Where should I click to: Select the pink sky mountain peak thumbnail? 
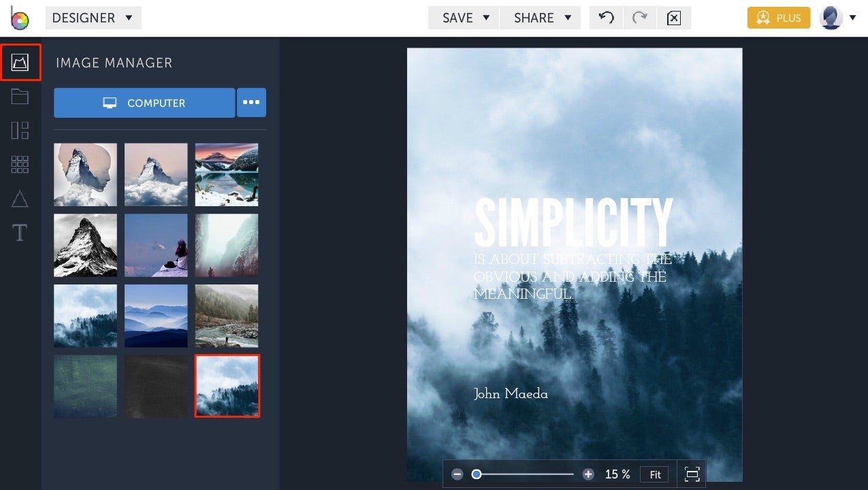coord(156,174)
